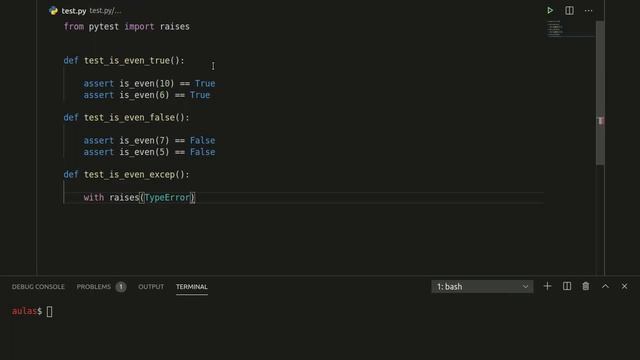Open the 1: bash terminal dropdown

[482, 287]
